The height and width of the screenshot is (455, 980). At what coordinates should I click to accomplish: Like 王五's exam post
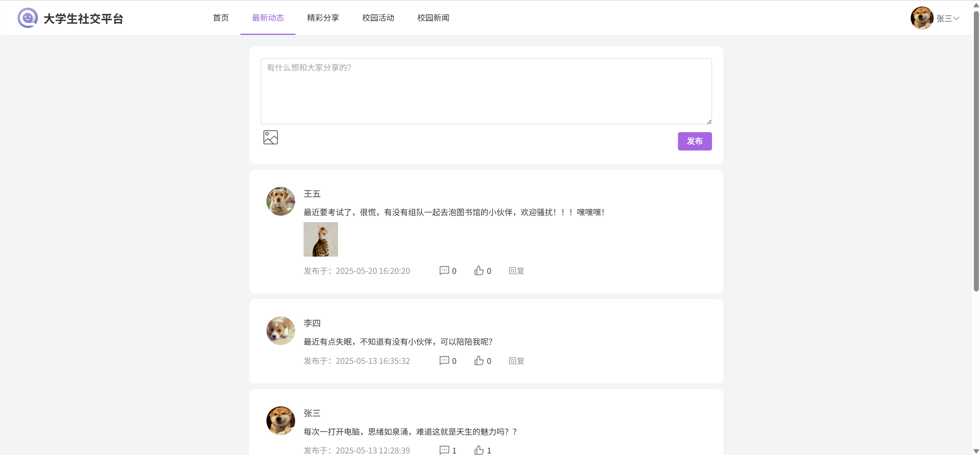(x=479, y=271)
